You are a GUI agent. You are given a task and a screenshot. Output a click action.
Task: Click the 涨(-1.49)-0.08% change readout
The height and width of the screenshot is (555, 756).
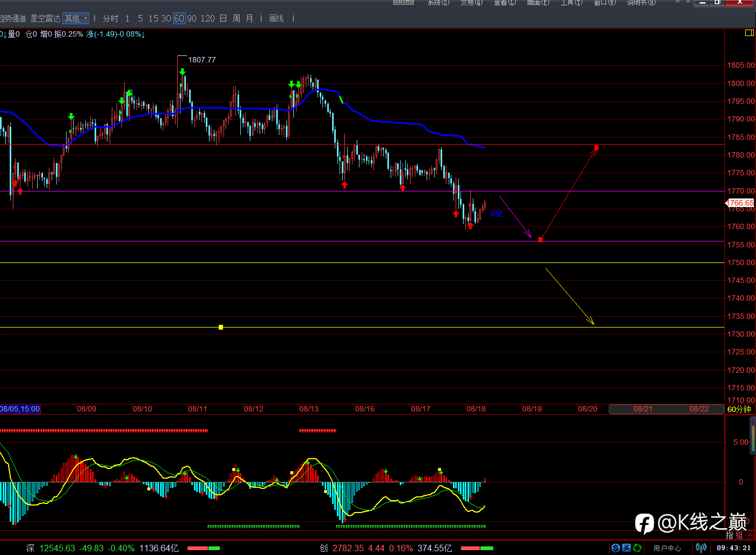[x=116, y=34]
